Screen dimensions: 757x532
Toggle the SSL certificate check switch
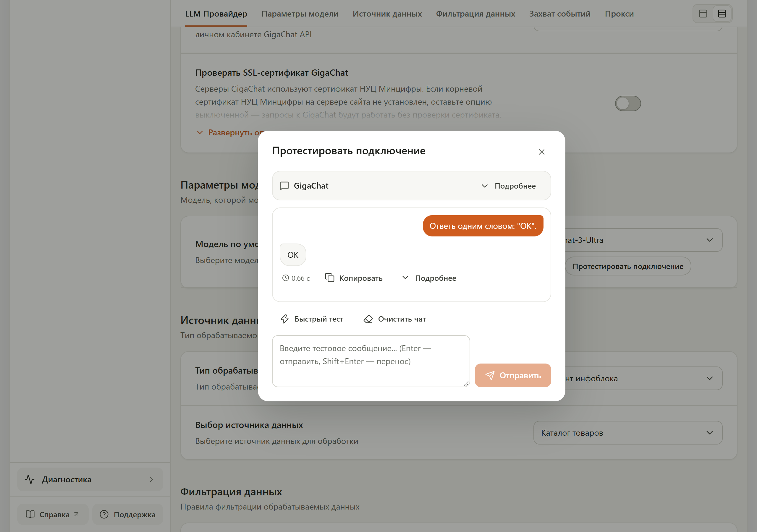[x=628, y=103]
